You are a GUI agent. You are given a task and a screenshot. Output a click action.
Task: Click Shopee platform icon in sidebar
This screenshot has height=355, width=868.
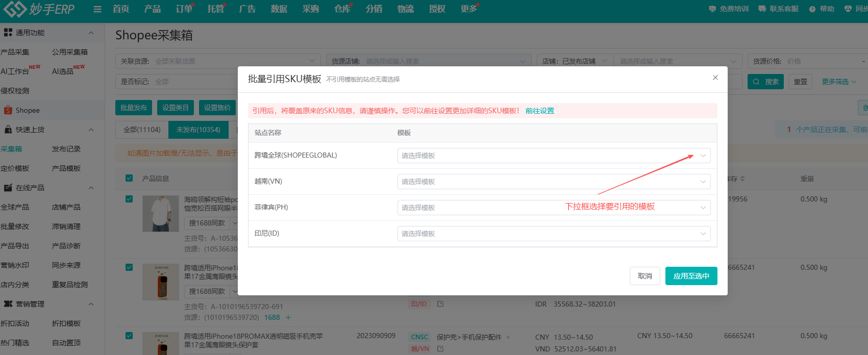point(8,110)
